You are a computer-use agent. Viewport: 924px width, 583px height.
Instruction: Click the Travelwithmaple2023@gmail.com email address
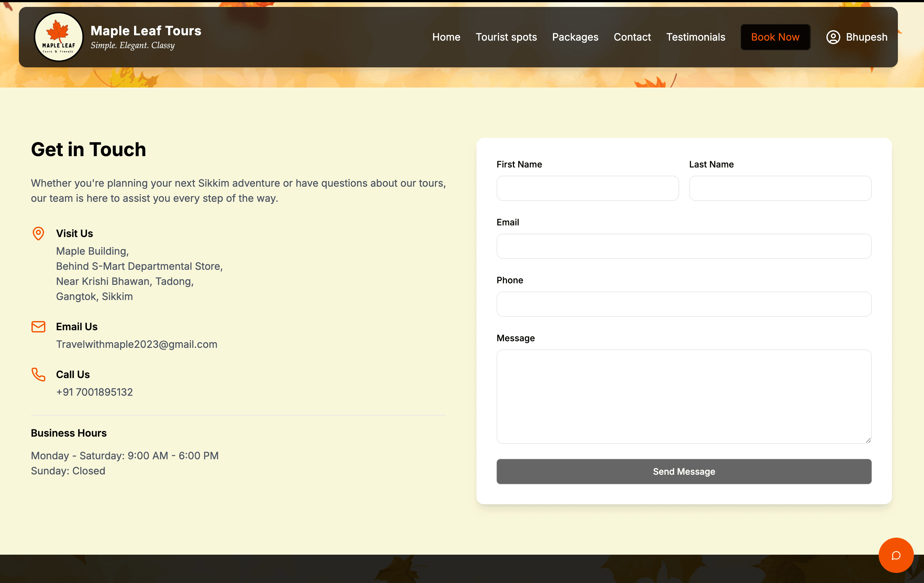pos(137,344)
